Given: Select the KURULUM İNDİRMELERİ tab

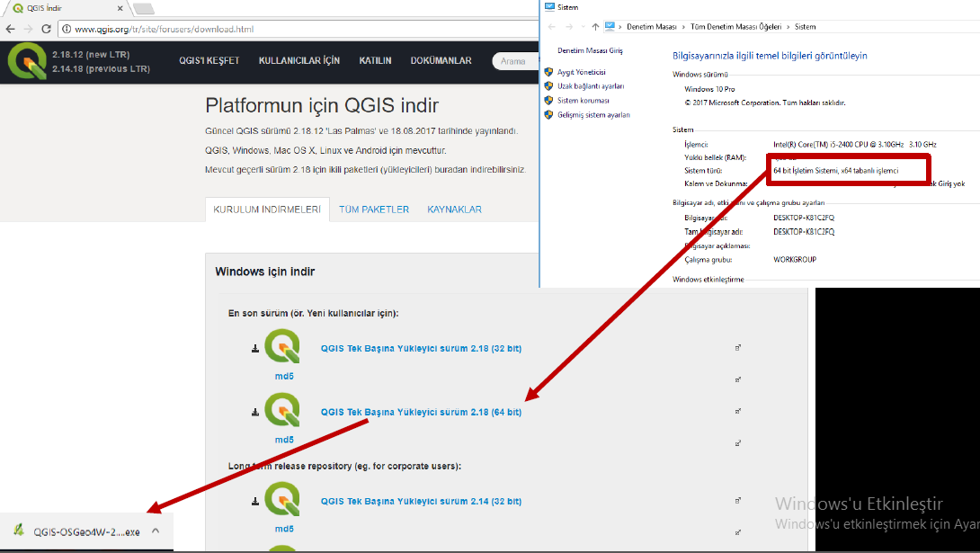Looking at the screenshot, I should pos(267,210).
